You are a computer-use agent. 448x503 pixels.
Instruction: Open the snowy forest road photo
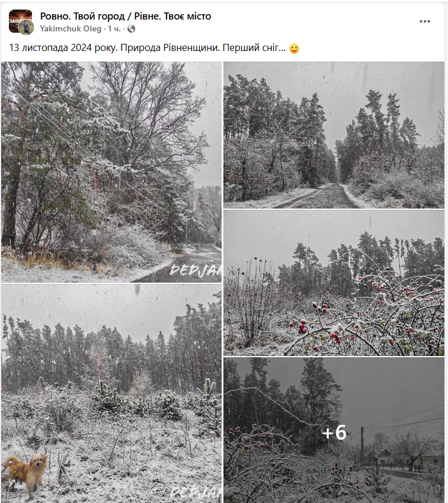334,135
